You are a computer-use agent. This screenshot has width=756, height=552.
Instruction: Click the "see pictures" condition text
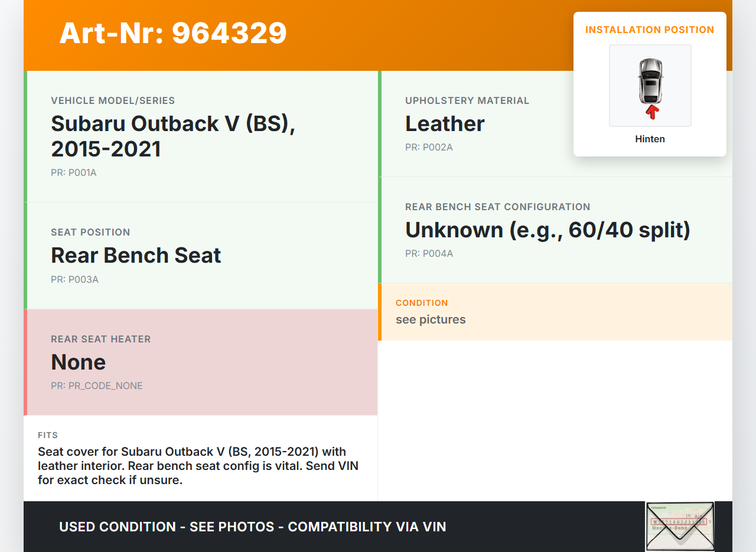coord(431,319)
